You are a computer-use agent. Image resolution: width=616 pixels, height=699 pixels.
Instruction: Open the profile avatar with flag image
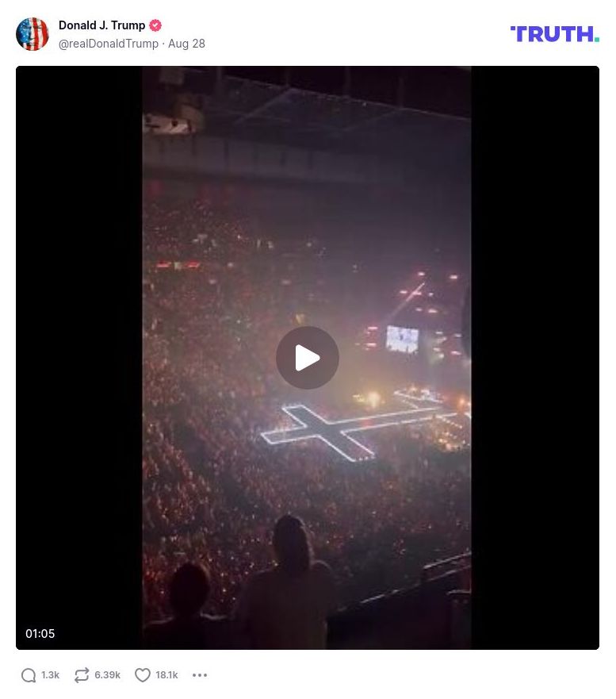(x=32, y=34)
